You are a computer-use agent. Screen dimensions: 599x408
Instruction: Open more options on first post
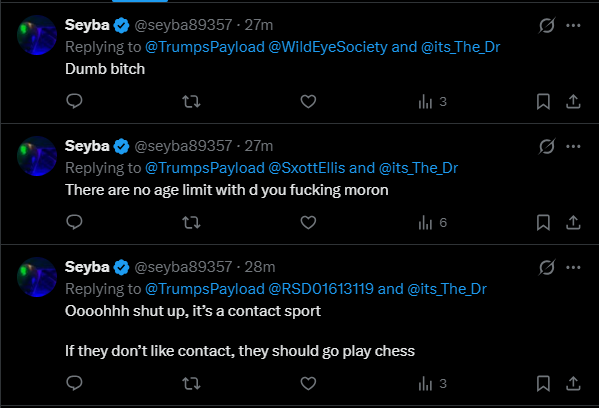coord(573,26)
